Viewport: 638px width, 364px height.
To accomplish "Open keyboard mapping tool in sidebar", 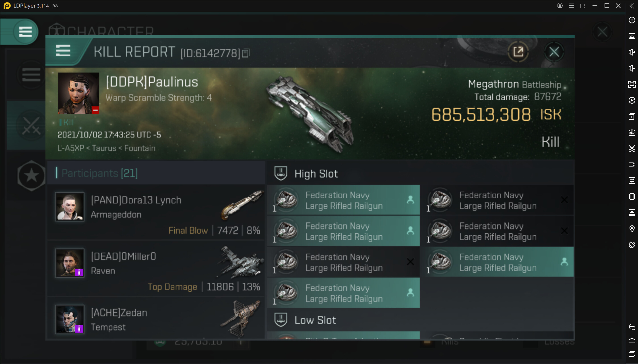I will (632, 36).
